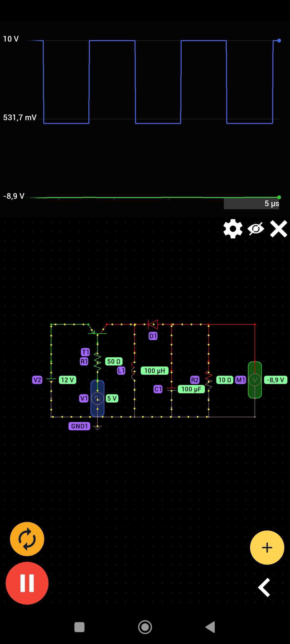Tap the R1 label
Screen dimensions: 290x644
(84, 361)
